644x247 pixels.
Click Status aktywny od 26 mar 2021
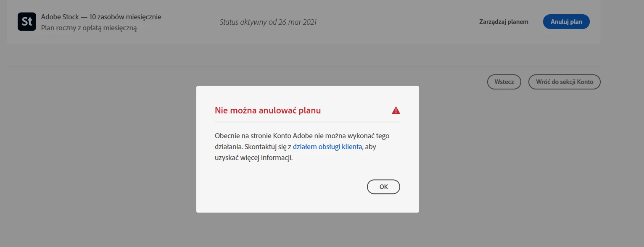[268, 22]
